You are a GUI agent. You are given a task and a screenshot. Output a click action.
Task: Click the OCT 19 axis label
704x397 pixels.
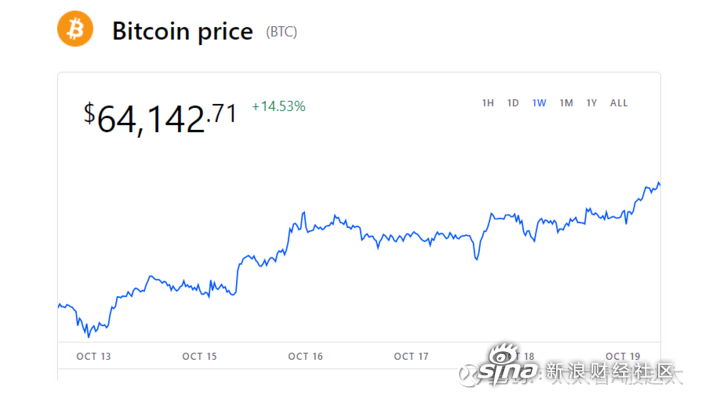pyautogui.click(x=623, y=357)
